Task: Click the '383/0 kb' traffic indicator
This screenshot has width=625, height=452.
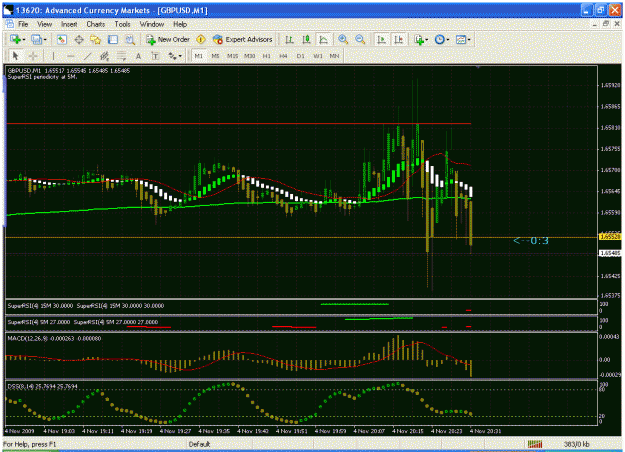Action: pos(576,444)
